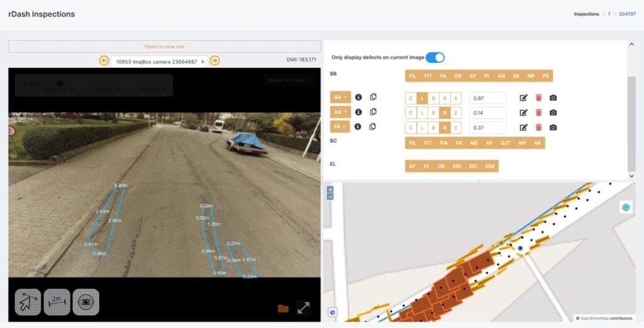Select position B in the 0.14 row

tap(433, 113)
